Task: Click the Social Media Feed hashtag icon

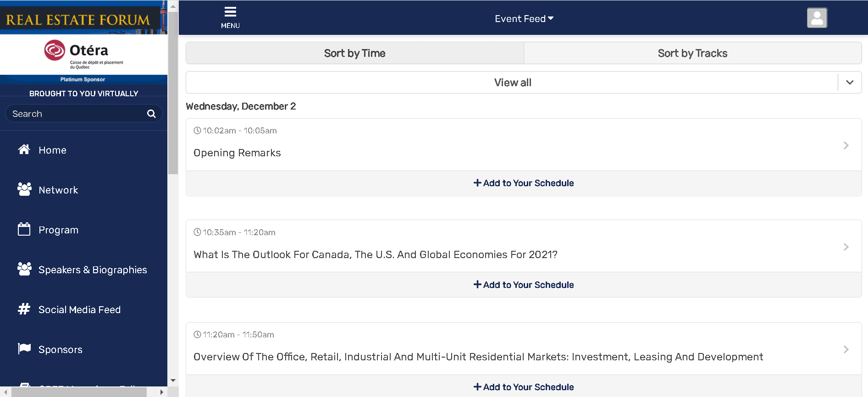Action: [24, 309]
